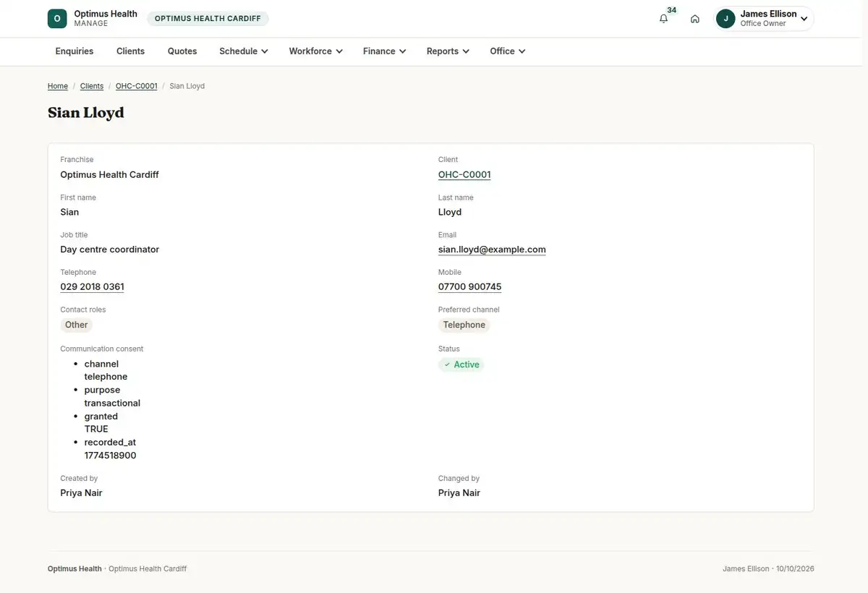Open the Office dropdown menu
This screenshot has height=593, width=868.
[x=507, y=51]
